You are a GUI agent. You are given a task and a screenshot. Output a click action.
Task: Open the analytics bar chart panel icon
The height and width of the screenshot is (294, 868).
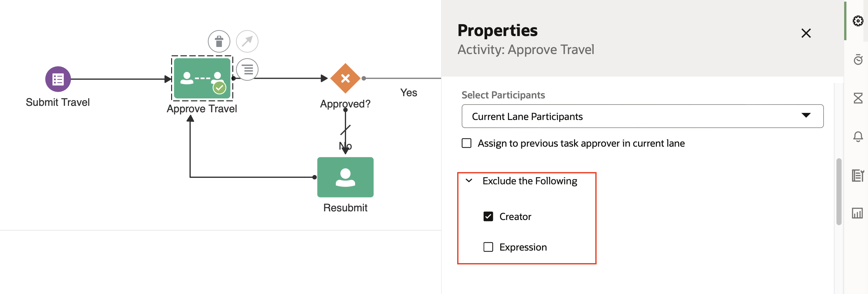point(858,213)
